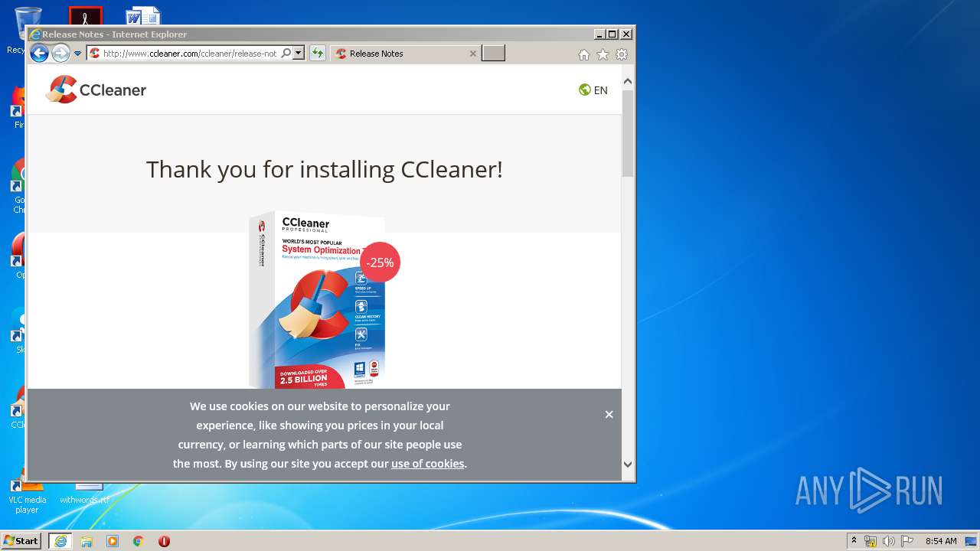Click the volume speaker tray icon

click(889, 541)
